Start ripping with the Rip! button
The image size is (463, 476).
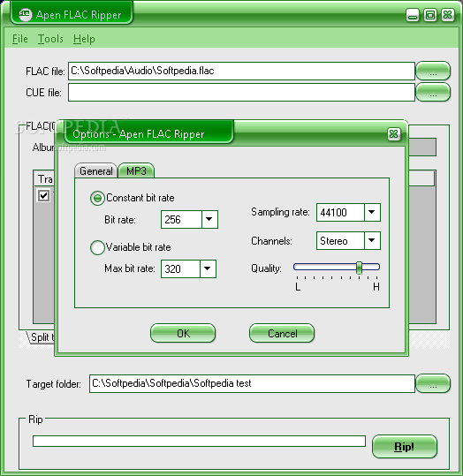coord(405,447)
